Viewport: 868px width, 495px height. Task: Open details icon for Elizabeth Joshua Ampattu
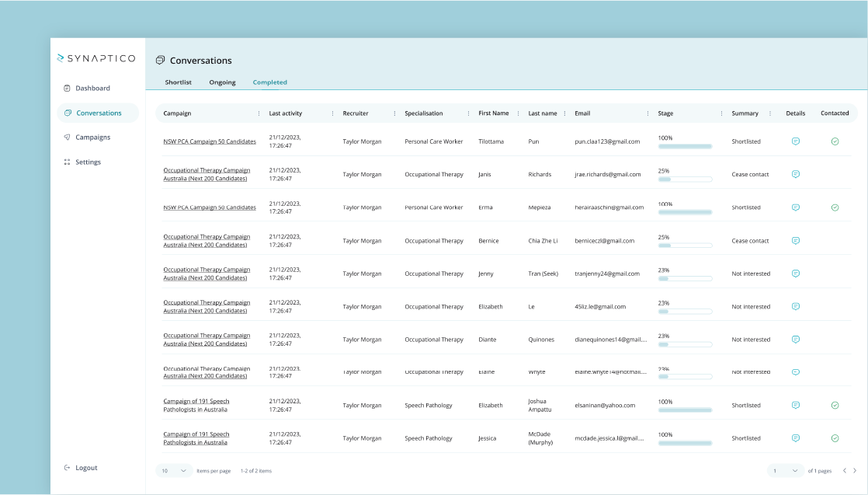tap(796, 405)
